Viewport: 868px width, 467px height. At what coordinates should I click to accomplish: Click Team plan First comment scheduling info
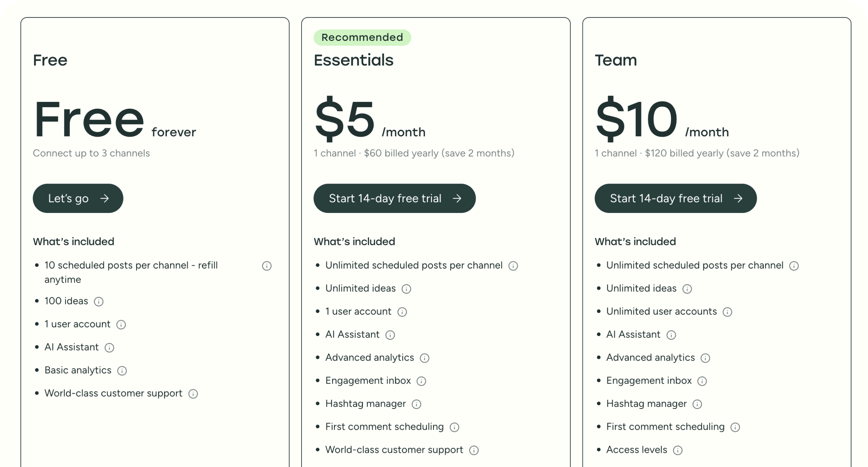735,427
